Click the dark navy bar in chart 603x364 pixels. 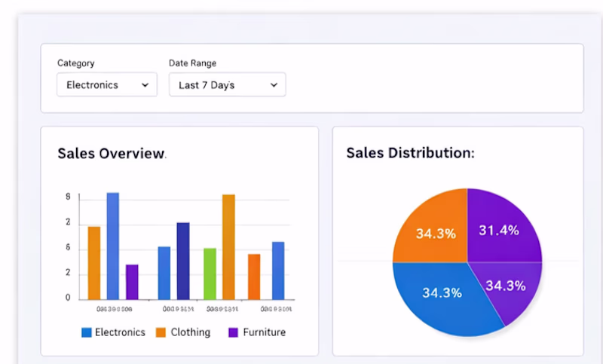[x=183, y=260]
